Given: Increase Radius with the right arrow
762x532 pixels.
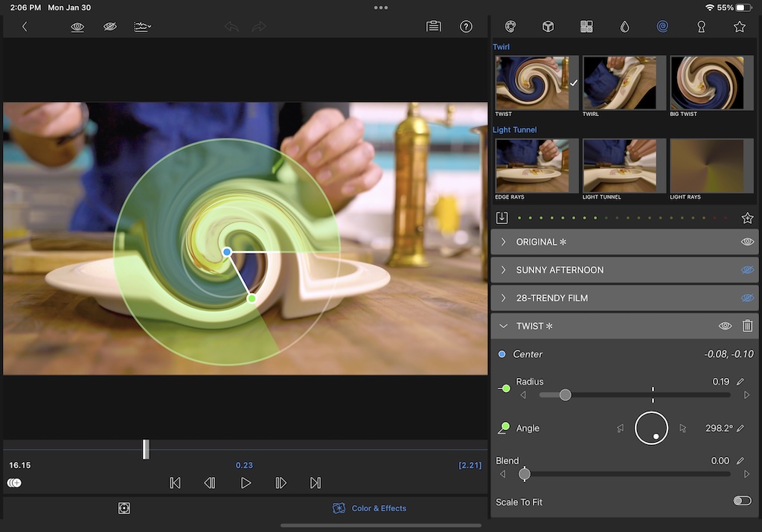Looking at the screenshot, I should (747, 395).
